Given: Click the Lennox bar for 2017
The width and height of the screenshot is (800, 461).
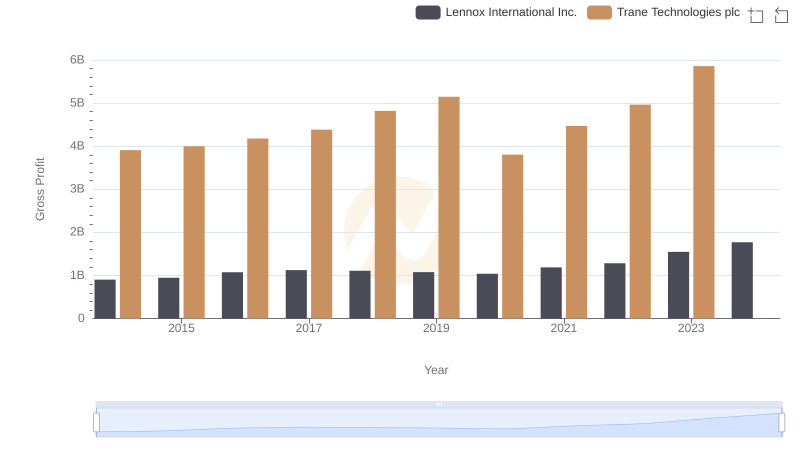Looking at the screenshot, I should click(296, 294).
